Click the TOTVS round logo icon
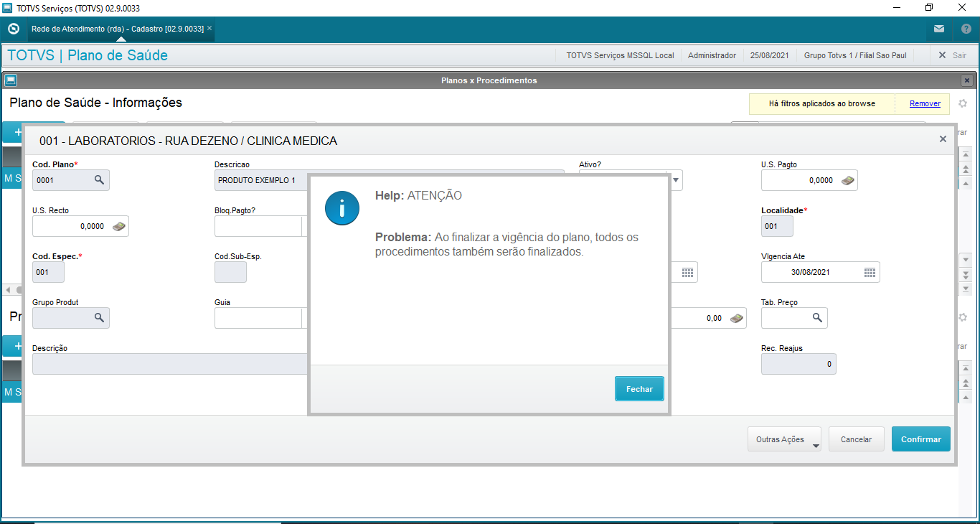The image size is (980, 524). point(13,29)
